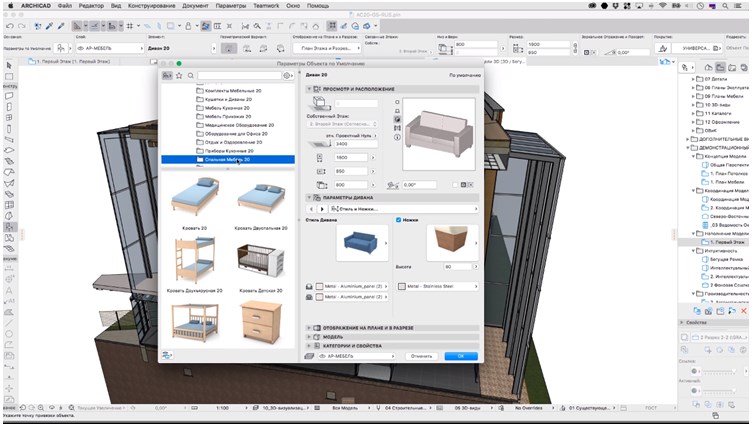The height and width of the screenshot is (425, 753).
Task: Toggle the grid snap icon in the toolbar
Action: [130, 26]
